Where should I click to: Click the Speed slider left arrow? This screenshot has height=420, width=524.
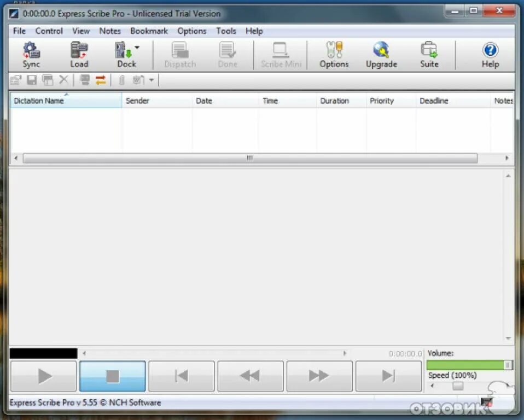432,386
